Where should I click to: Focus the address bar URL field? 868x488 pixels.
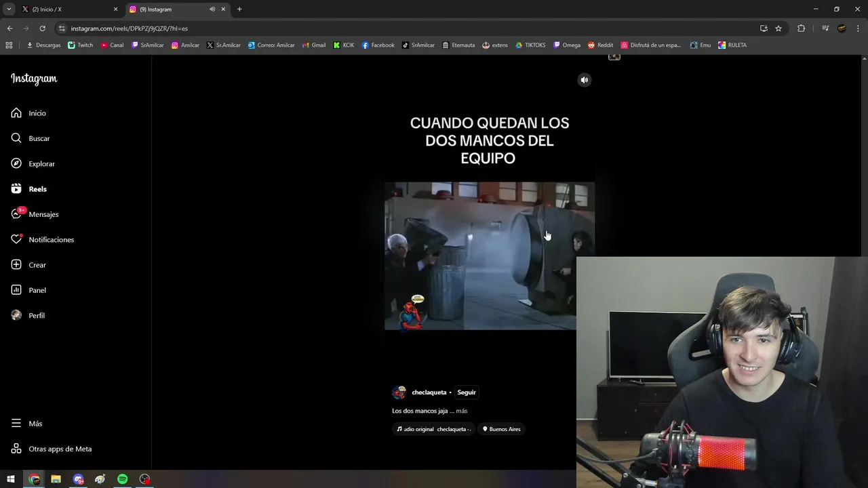407,28
